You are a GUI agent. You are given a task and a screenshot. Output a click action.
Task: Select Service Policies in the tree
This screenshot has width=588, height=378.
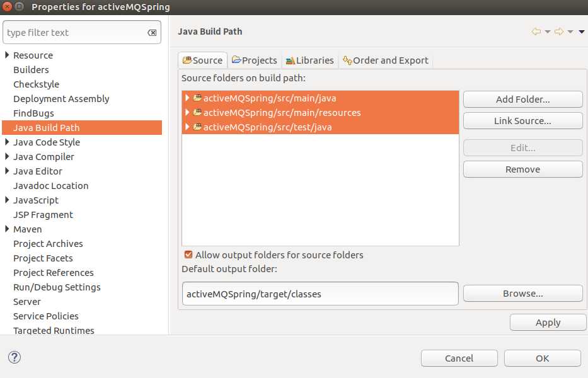[x=46, y=316]
